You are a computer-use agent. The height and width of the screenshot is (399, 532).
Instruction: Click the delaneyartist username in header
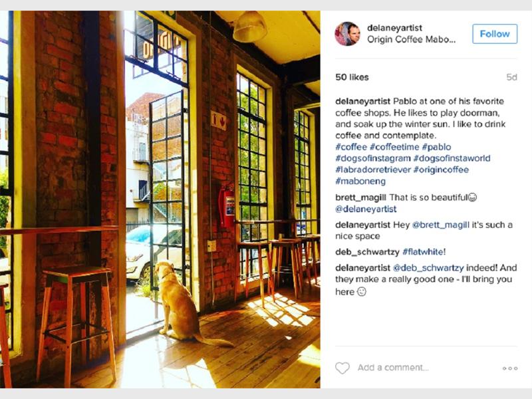tap(394, 28)
